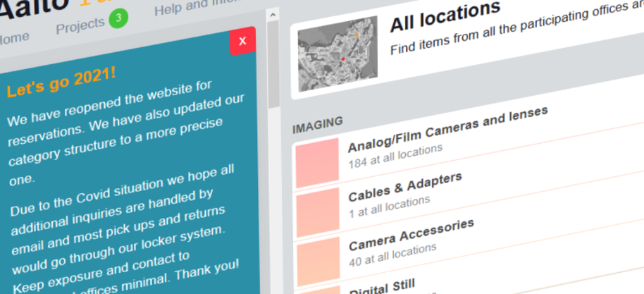The image size is (644, 294).
Task: Open the Camera Accessories category
Action: pos(411,233)
